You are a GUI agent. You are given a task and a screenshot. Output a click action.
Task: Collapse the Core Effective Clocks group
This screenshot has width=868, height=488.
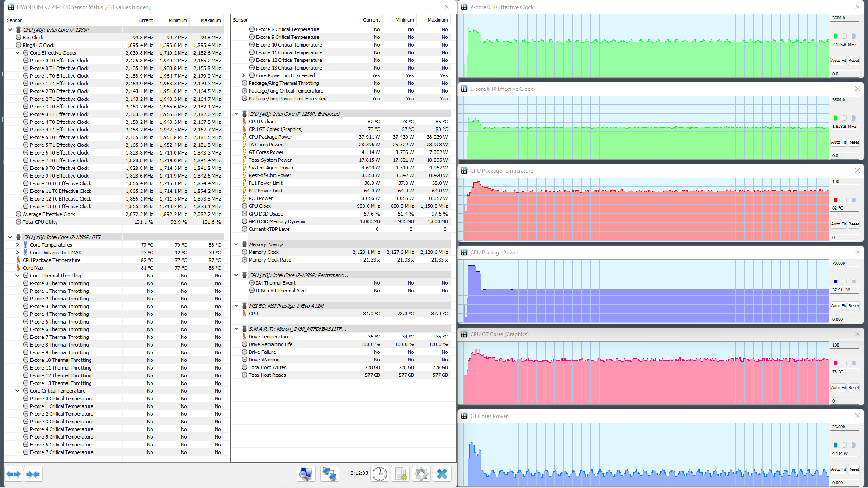[18, 53]
